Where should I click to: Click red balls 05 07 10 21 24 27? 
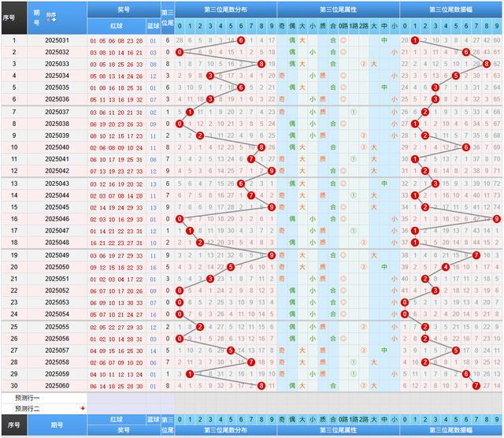(117, 315)
